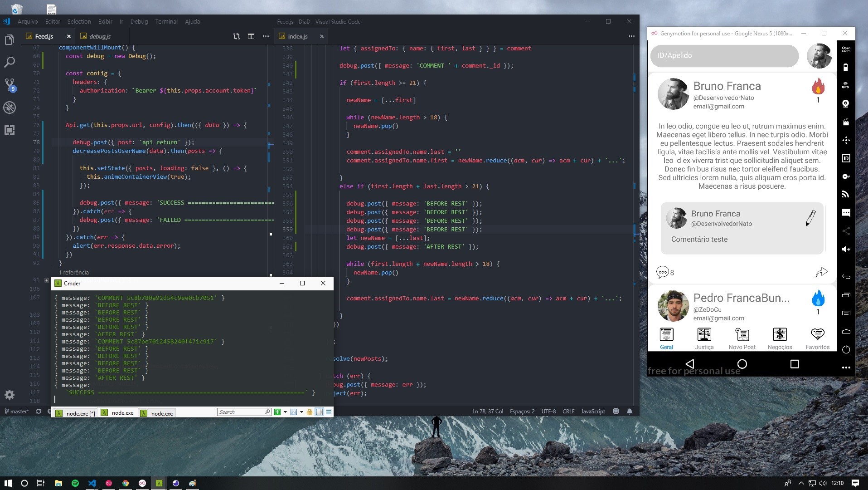
Task: Expand the new console dropdown in Cmder
Action: (x=285, y=412)
